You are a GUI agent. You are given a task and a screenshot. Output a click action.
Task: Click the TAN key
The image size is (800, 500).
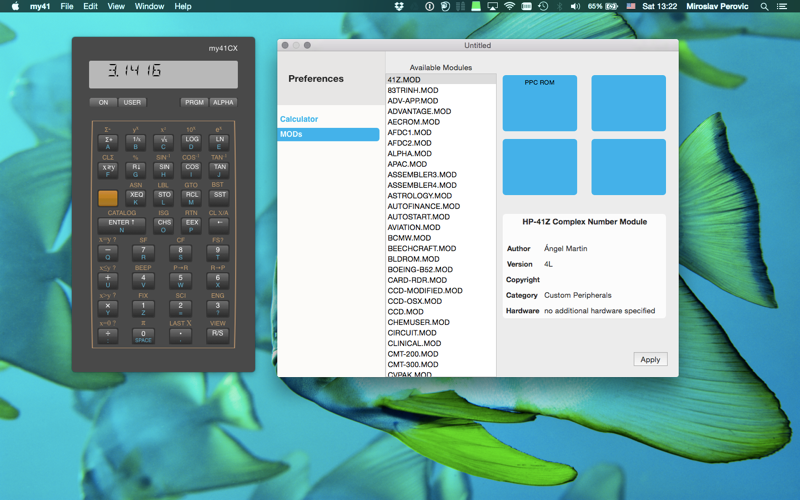(x=219, y=170)
